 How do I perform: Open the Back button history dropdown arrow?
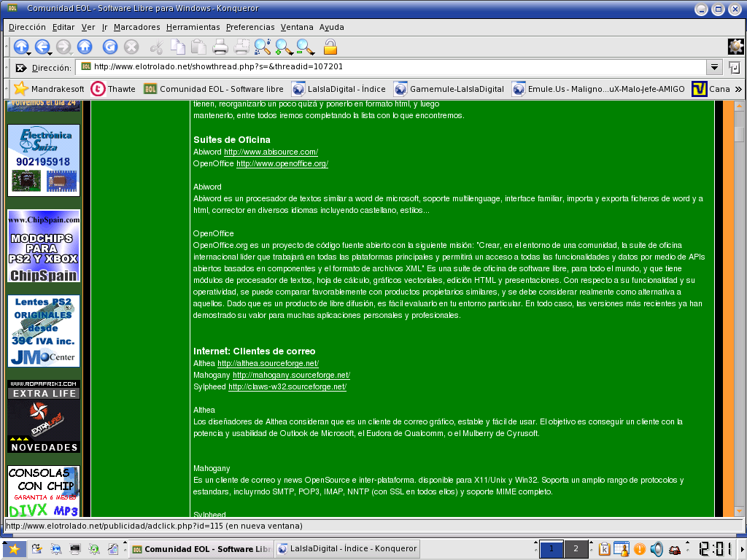pos(50,52)
